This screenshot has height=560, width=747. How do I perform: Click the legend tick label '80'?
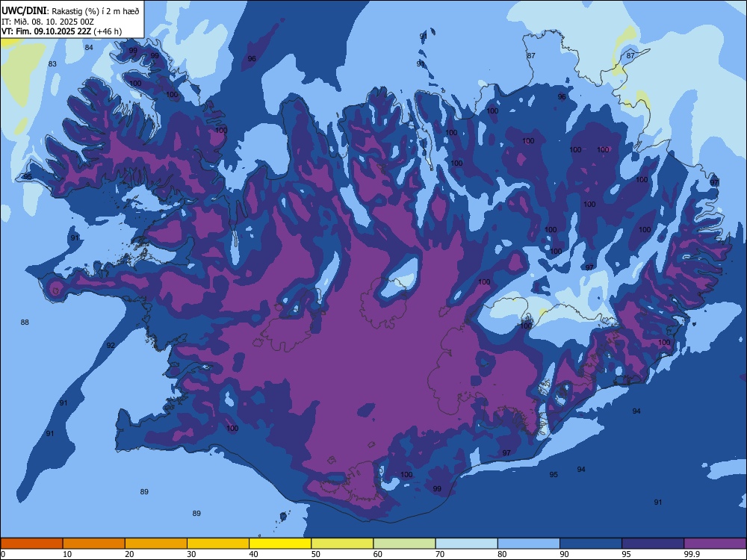[x=502, y=554]
